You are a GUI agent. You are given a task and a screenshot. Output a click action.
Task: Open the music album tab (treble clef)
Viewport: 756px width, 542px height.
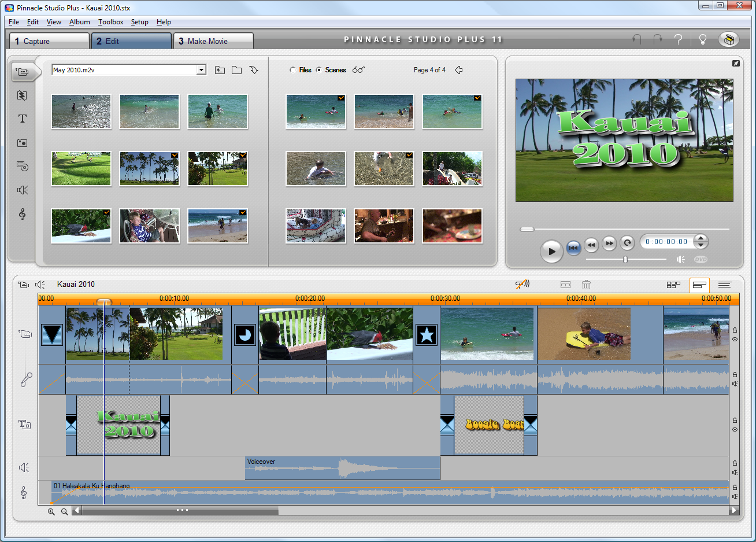coord(23,214)
